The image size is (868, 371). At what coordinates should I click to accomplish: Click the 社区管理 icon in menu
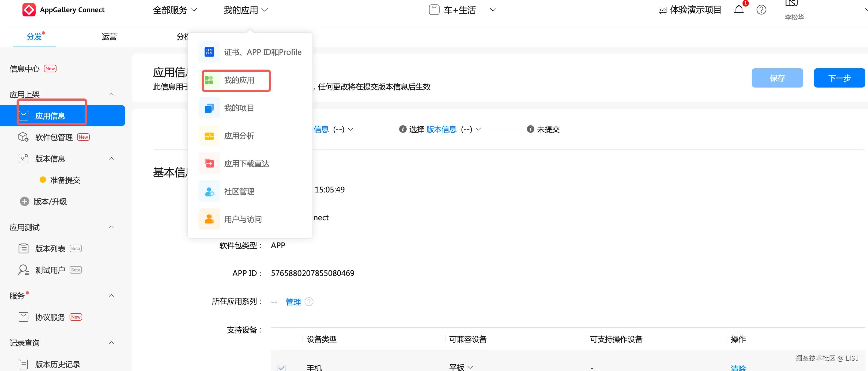pyautogui.click(x=209, y=191)
